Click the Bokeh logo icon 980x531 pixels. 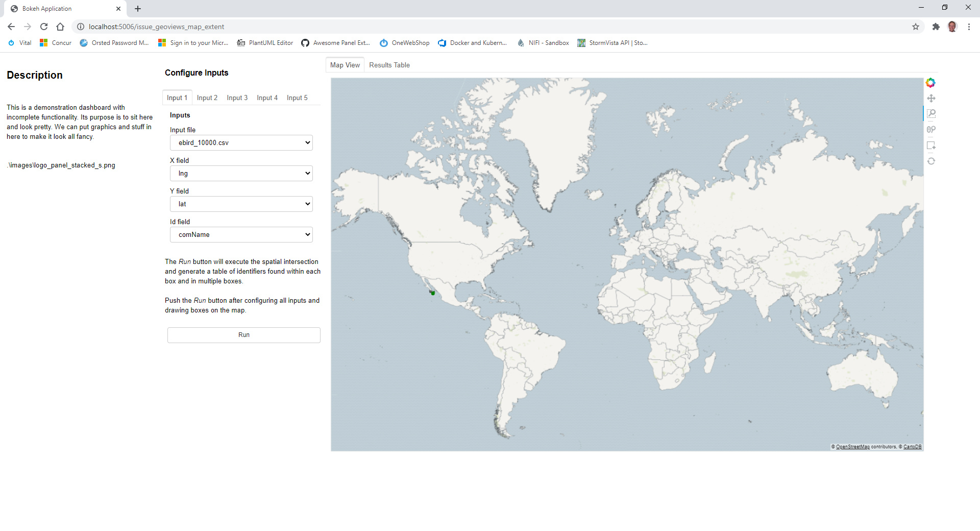[930, 83]
